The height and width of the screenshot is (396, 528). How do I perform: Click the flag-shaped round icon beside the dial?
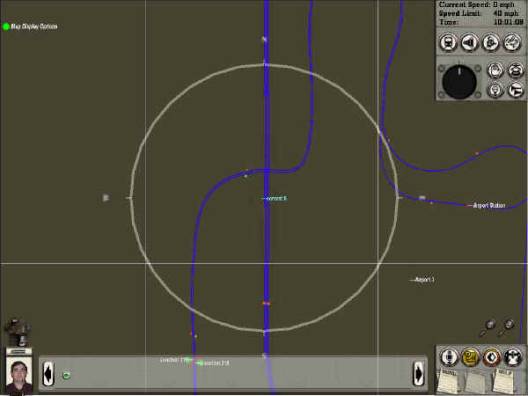[516, 90]
